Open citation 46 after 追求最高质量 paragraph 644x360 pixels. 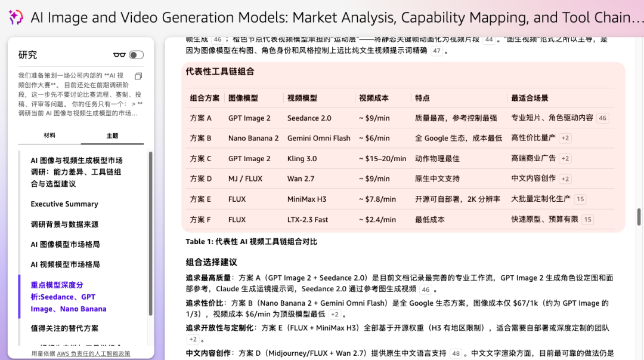(426, 290)
